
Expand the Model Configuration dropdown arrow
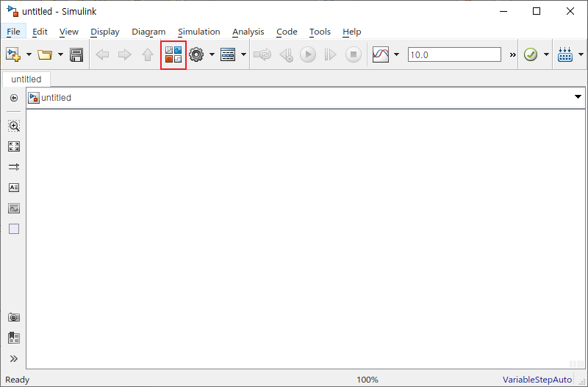pos(212,54)
